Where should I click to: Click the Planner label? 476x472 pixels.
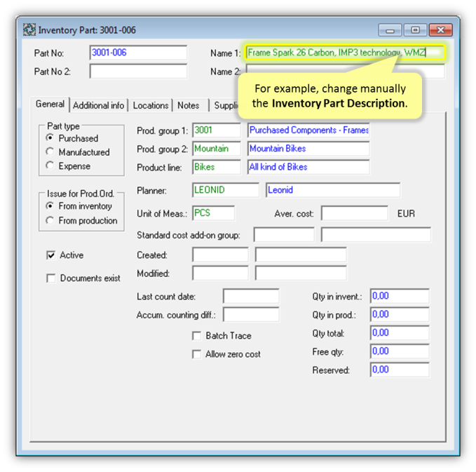(151, 191)
